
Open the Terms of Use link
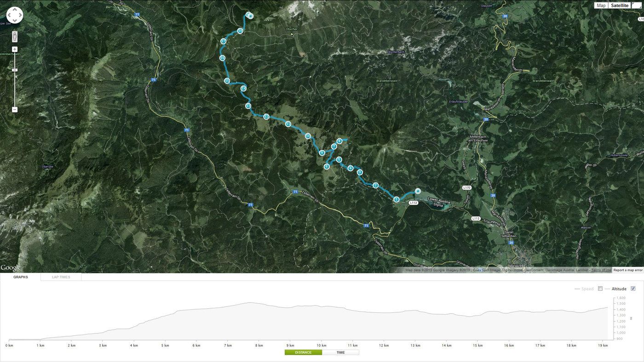tap(601, 270)
